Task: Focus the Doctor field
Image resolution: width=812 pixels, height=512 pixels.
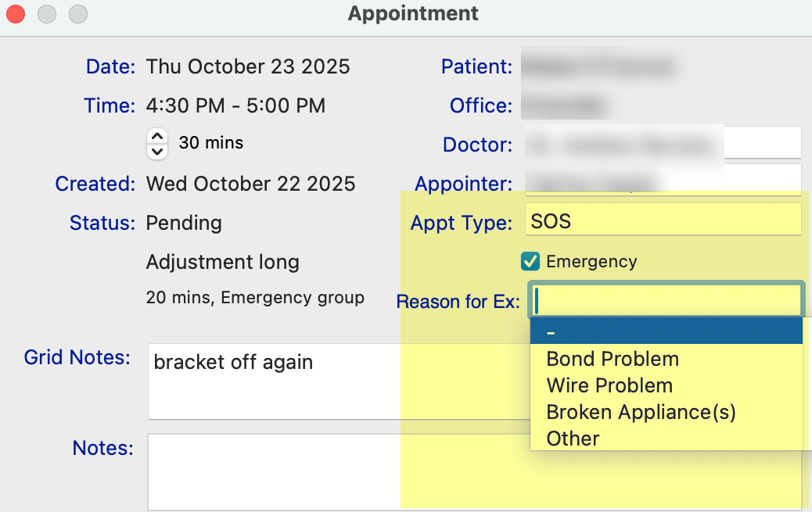Action: (x=663, y=144)
